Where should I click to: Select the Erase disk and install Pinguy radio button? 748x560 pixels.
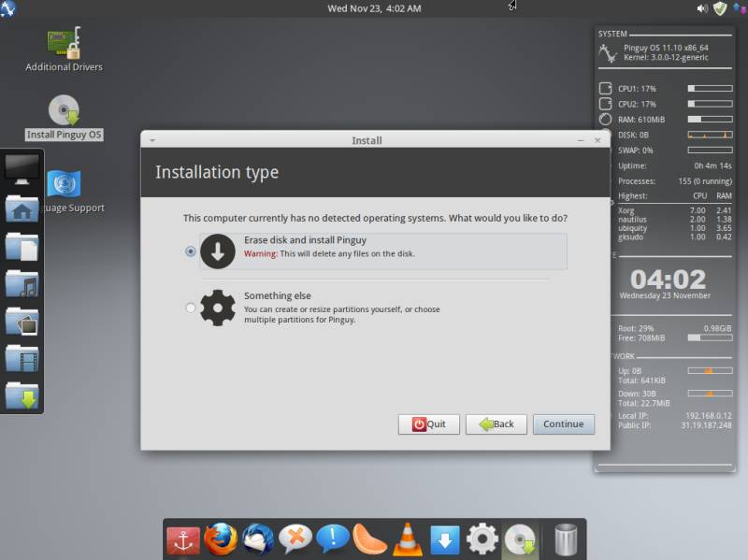coord(191,251)
